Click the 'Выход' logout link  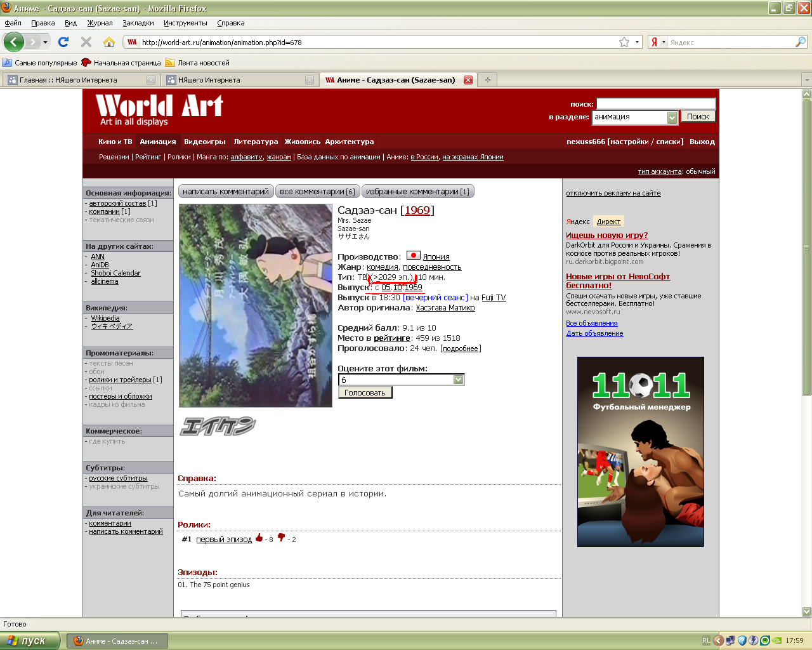[702, 142]
